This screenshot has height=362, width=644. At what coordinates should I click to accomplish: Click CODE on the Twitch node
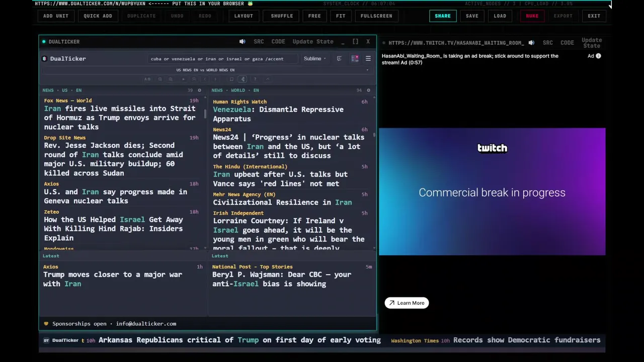click(567, 43)
